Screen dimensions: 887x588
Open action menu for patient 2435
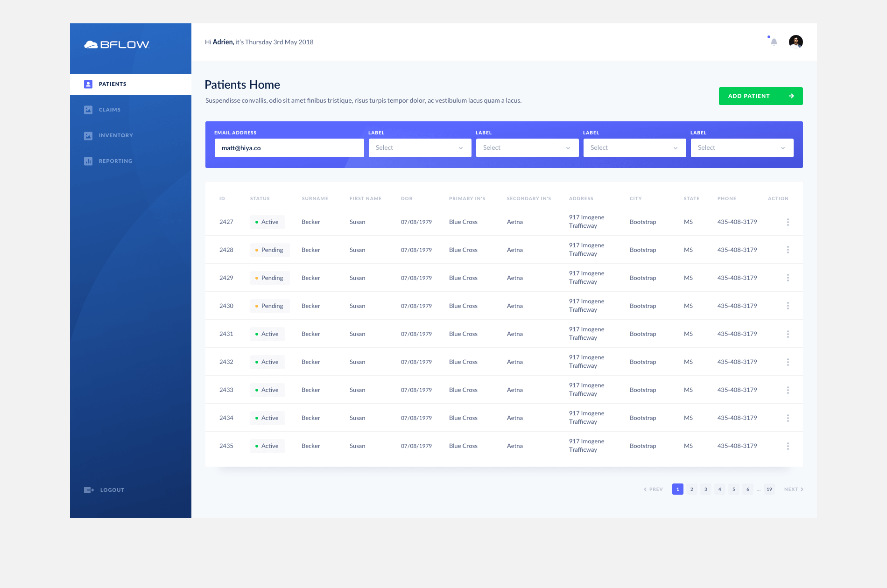pyautogui.click(x=788, y=446)
